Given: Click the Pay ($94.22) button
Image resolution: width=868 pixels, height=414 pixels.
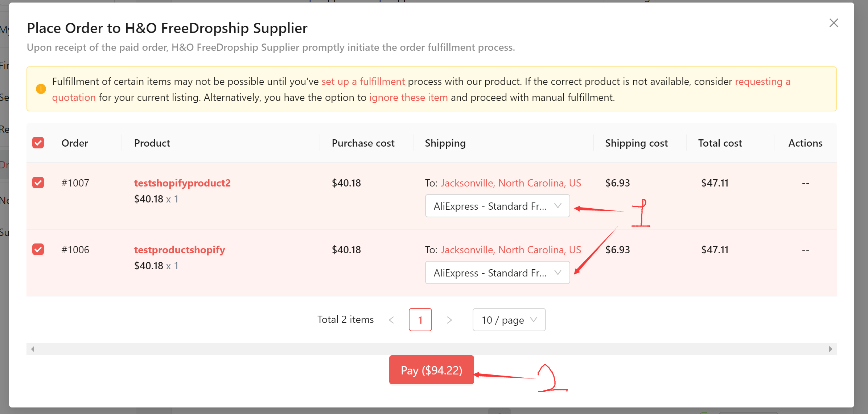Looking at the screenshot, I should tap(431, 370).
